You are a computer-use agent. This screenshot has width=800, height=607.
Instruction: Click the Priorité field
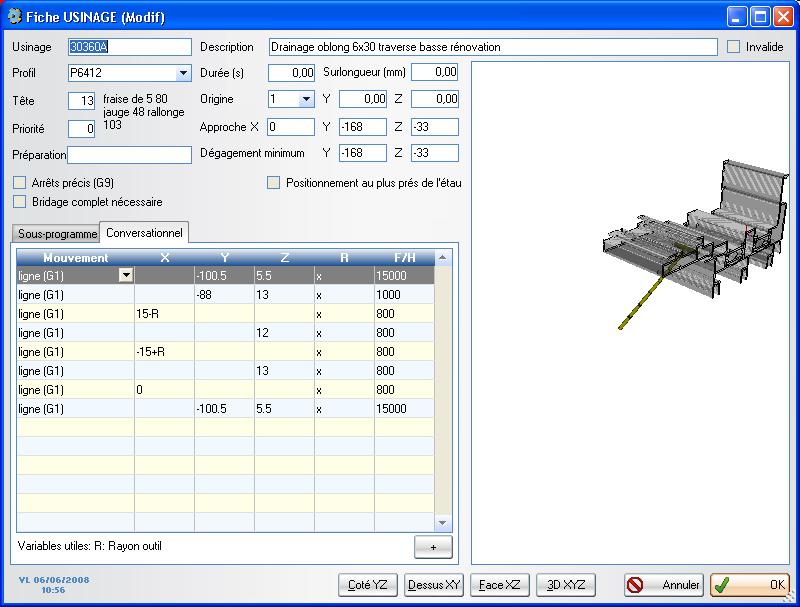click(x=82, y=129)
